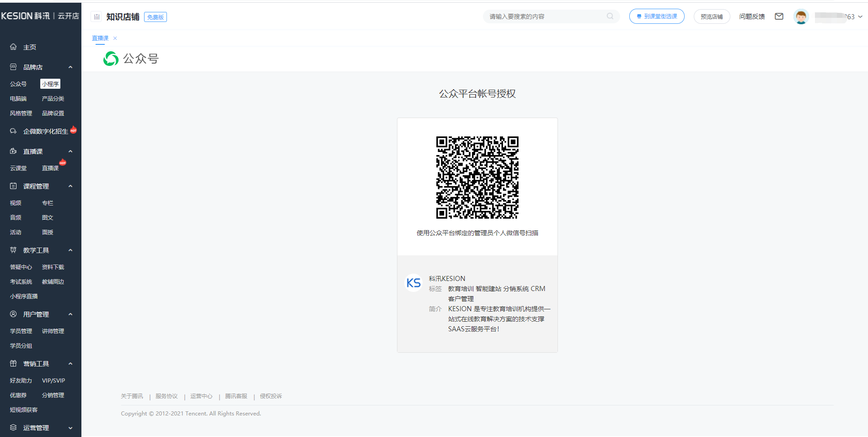This screenshot has width=868, height=437.
Task: Open the 直播课 submenu item
Action: click(x=50, y=168)
